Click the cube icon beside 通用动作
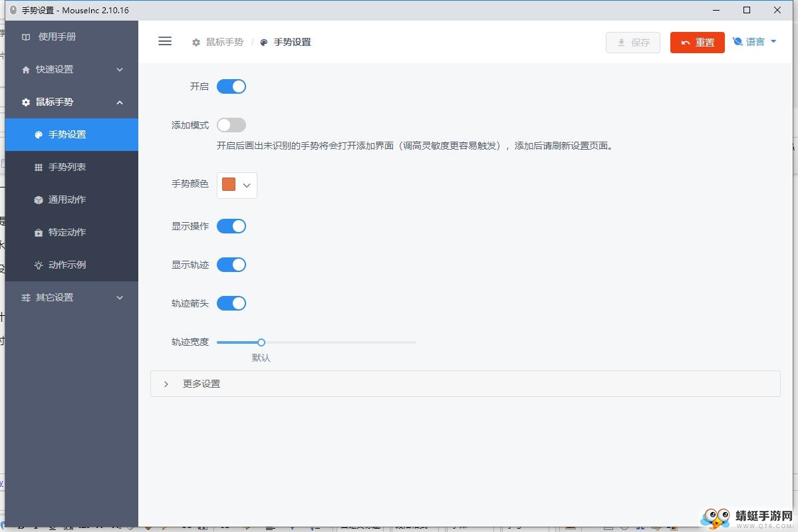Image resolution: width=798 pixels, height=532 pixels. [39, 200]
